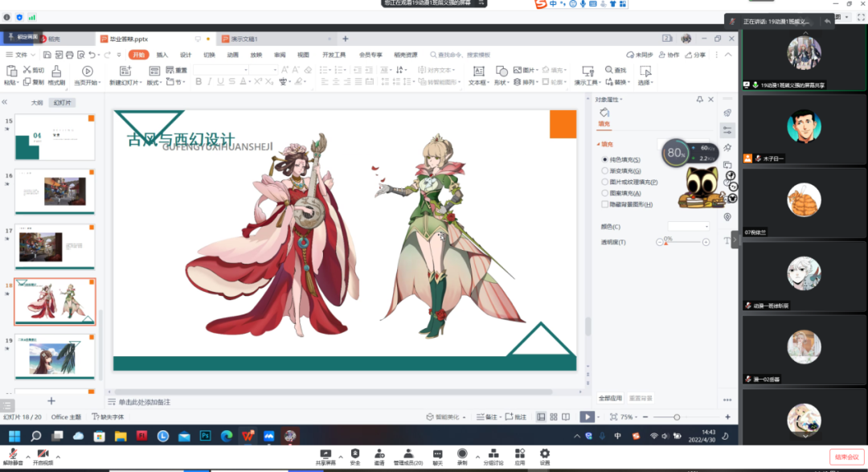Open Photoshop from the Windows taskbar
Screen dimensions: 868x472
click(205, 436)
